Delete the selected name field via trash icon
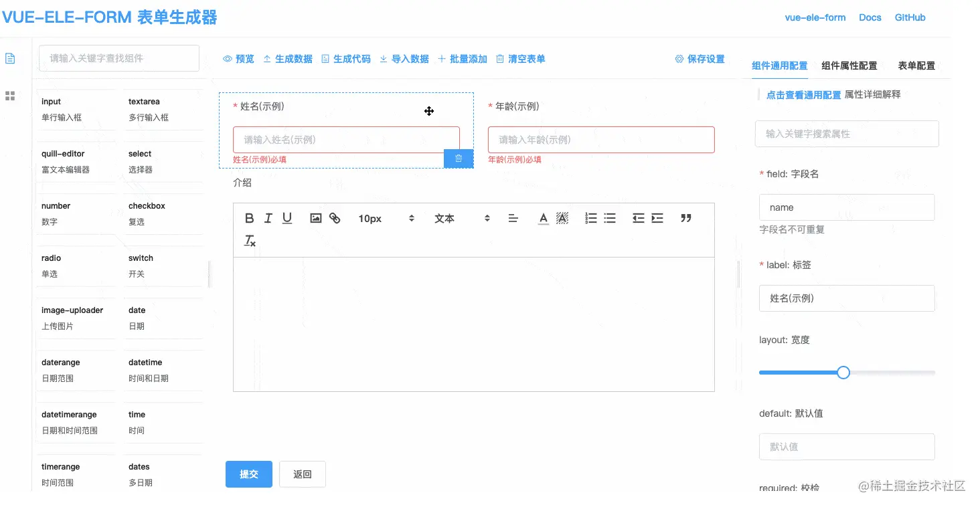The height and width of the screenshot is (507, 980). tap(459, 159)
